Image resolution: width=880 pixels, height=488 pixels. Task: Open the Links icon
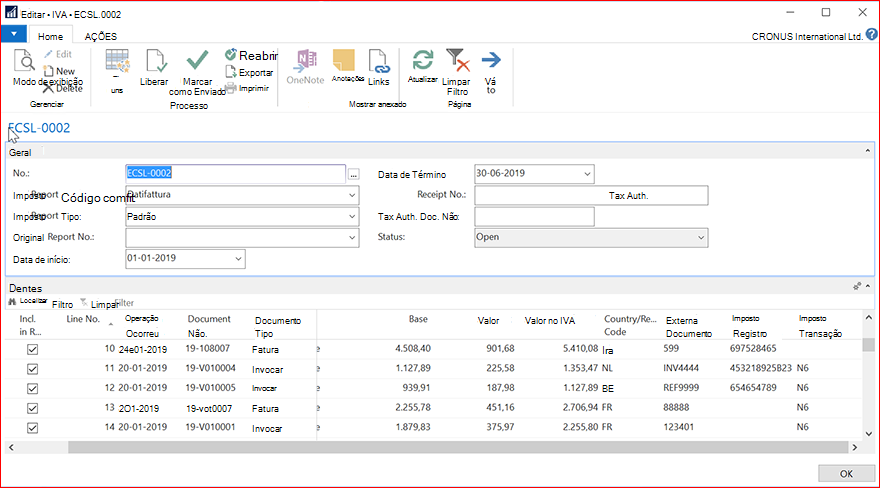point(379,62)
